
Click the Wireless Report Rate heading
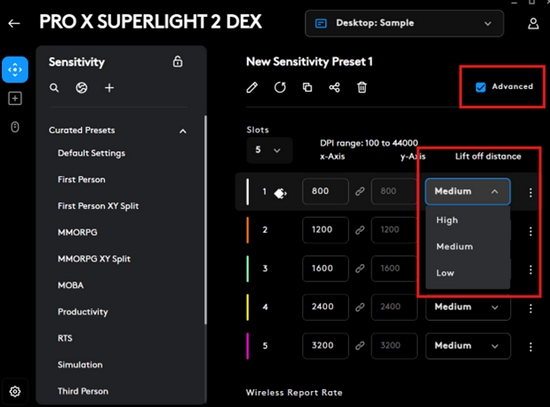click(294, 392)
